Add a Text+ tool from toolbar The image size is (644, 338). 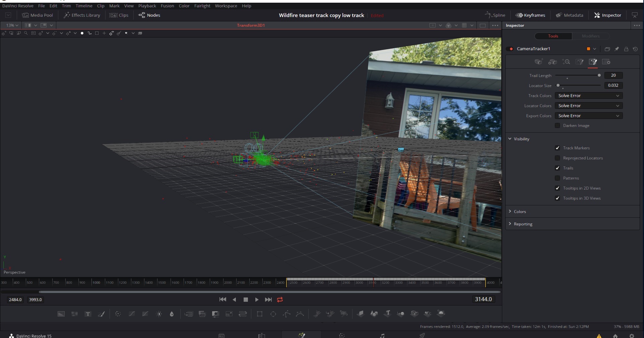(x=88, y=314)
